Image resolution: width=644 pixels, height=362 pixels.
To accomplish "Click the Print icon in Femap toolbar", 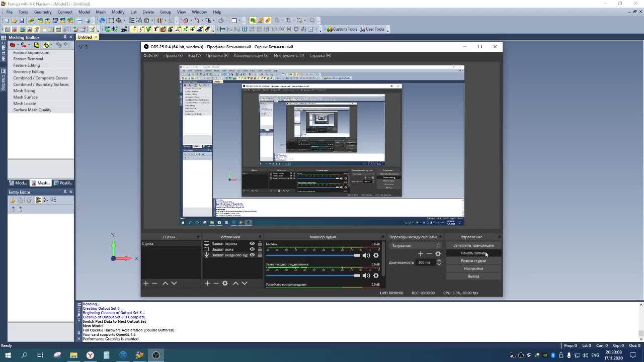I will point(87,21).
